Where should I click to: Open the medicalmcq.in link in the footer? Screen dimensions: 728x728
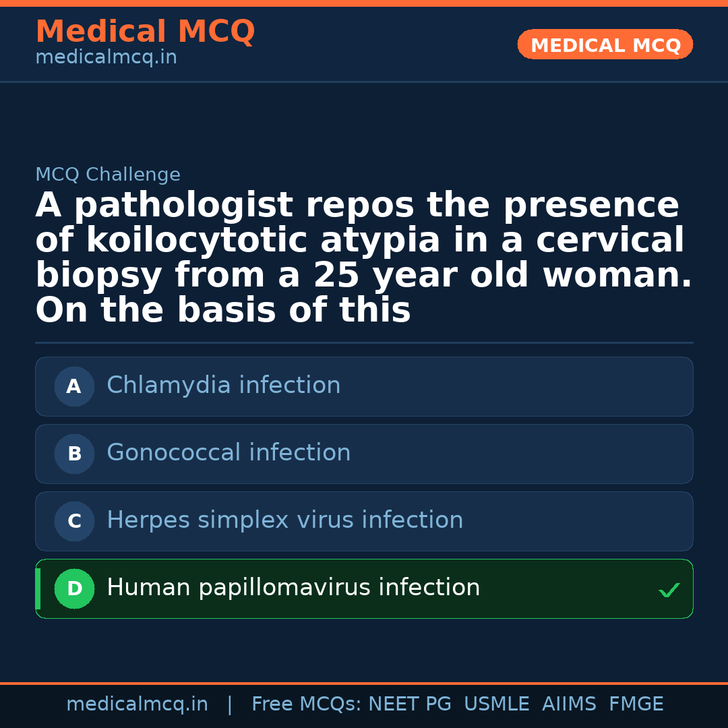coord(137,704)
